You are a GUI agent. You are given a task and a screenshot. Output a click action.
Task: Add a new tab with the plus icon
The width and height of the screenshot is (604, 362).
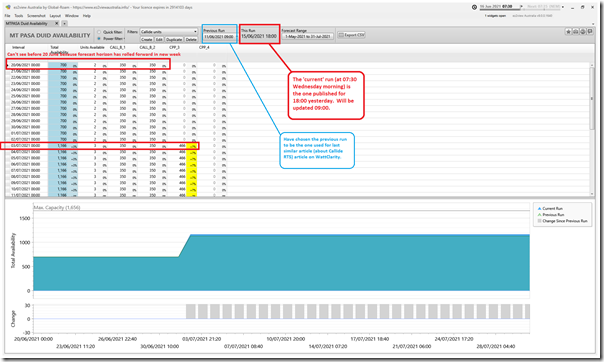tap(64, 23)
